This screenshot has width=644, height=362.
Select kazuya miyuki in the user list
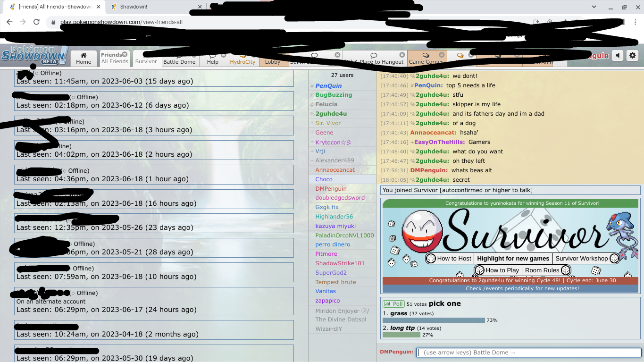335,226
